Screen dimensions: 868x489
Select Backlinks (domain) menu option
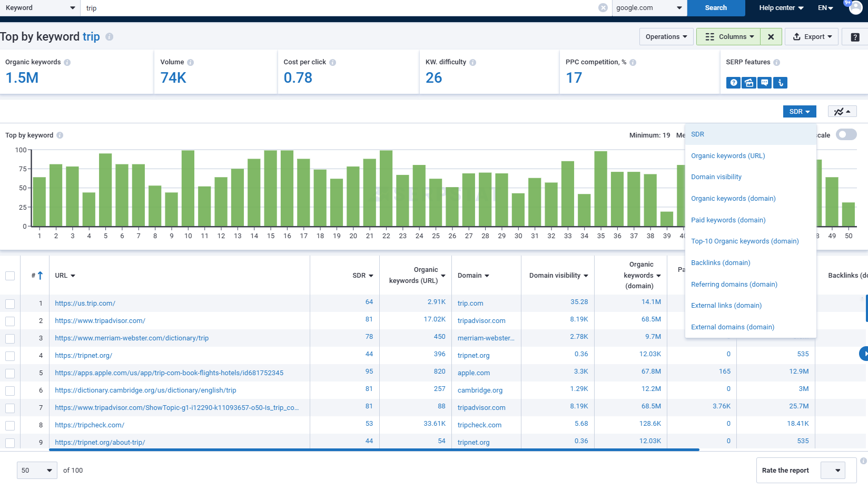point(751,263)
